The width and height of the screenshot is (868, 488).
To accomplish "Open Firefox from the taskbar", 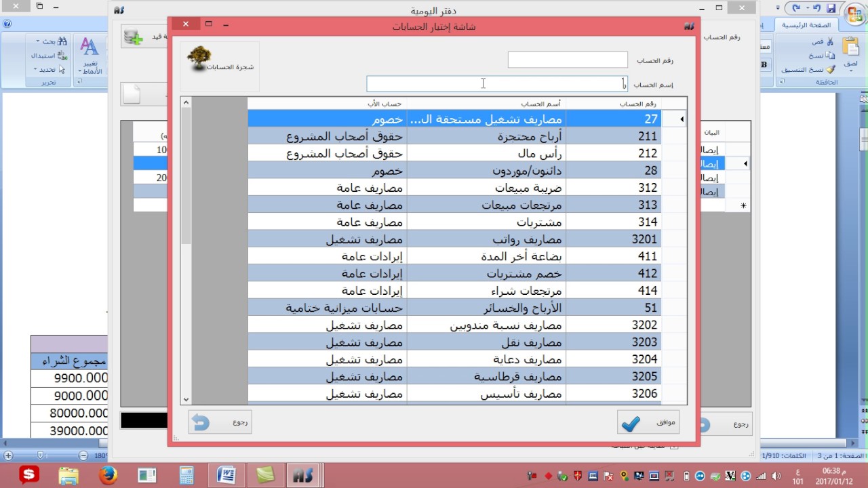I will click(x=108, y=475).
